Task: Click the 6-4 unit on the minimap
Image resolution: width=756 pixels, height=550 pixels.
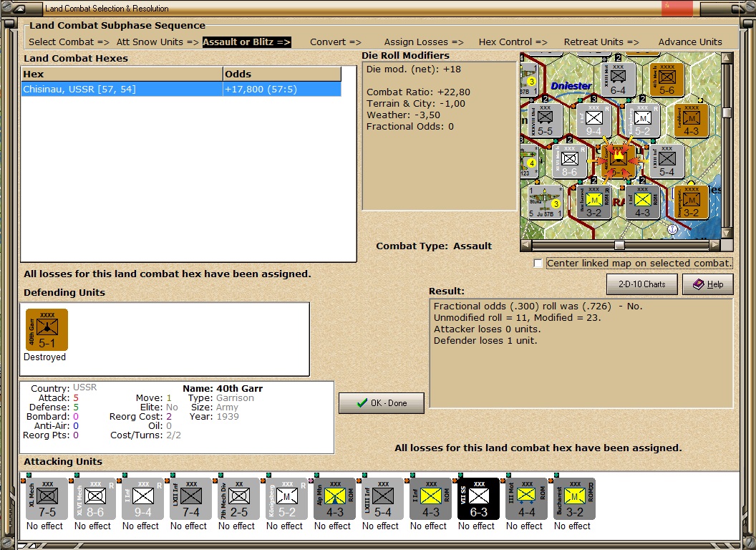Action: point(618,79)
